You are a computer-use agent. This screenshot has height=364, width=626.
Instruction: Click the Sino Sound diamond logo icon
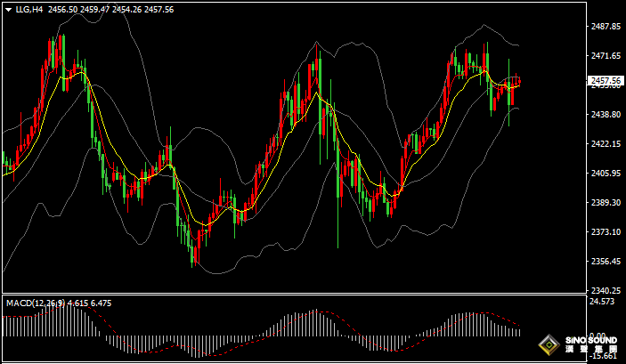click(549, 345)
